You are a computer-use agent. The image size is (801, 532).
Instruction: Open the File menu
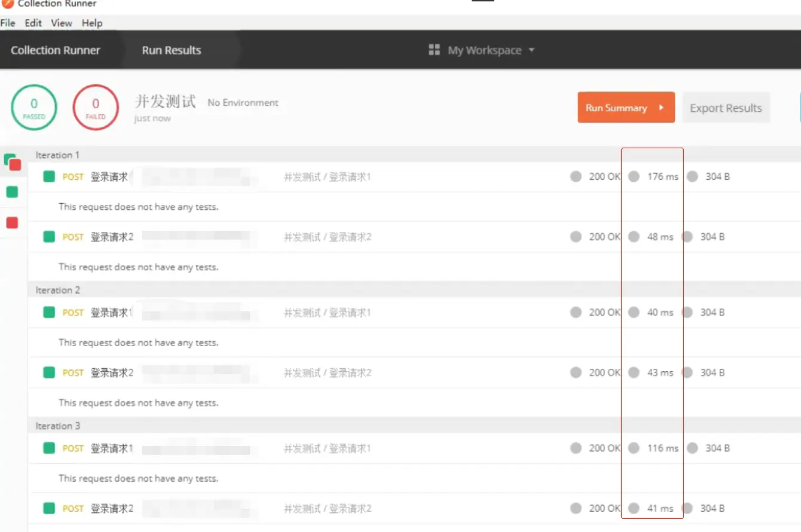click(x=8, y=23)
